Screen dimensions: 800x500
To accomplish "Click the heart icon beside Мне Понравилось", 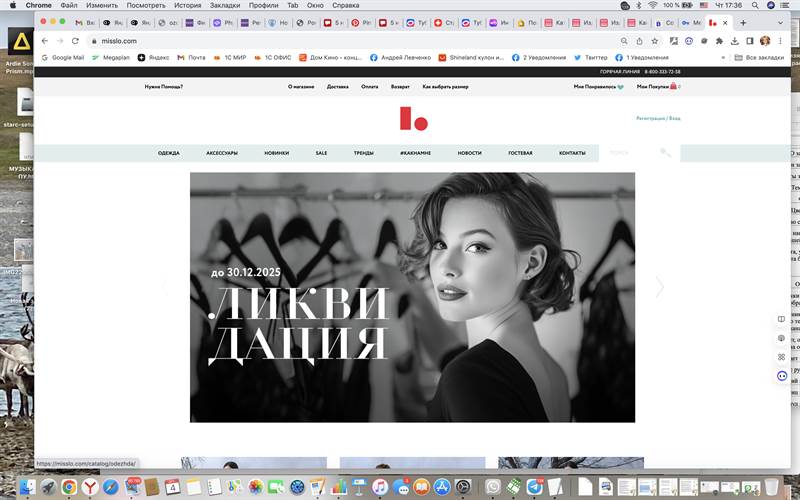I will click(621, 87).
